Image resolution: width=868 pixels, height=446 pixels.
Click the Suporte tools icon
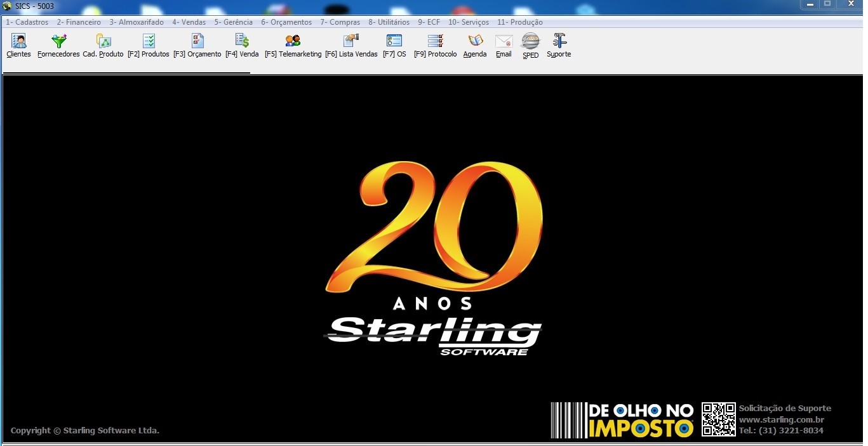559,42
